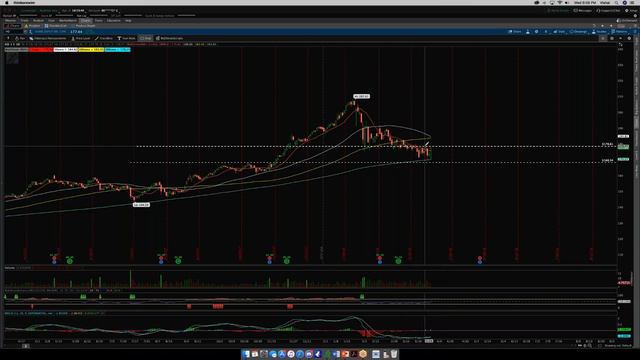Select the Text Note tool
Screen dimensions: 640x360
(127, 38)
